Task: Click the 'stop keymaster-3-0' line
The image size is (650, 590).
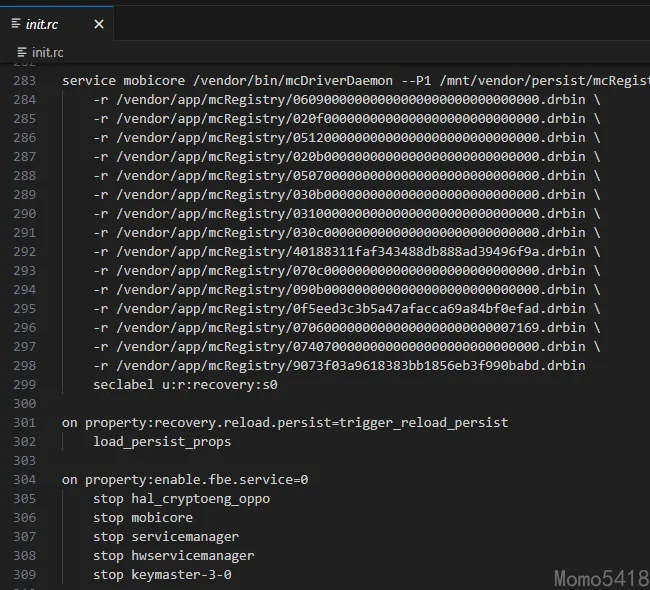Action: [x=162, y=574]
